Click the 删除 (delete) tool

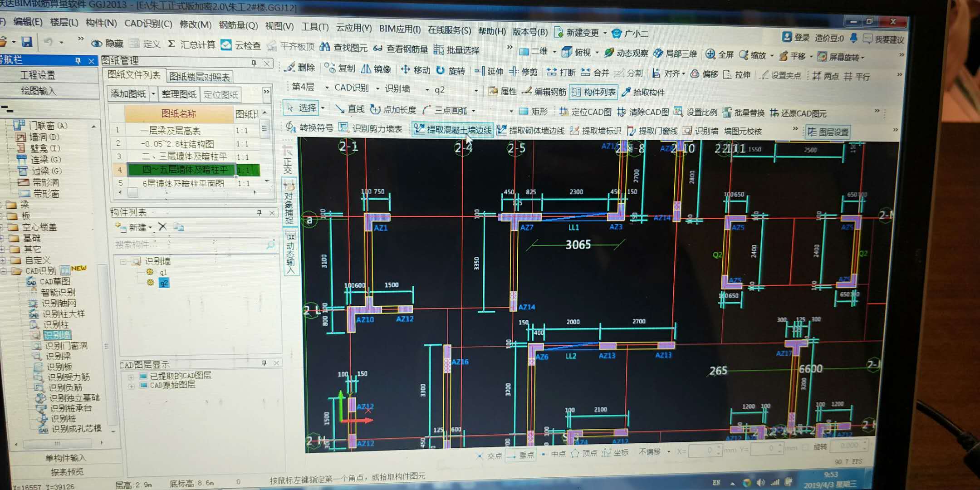pos(299,67)
